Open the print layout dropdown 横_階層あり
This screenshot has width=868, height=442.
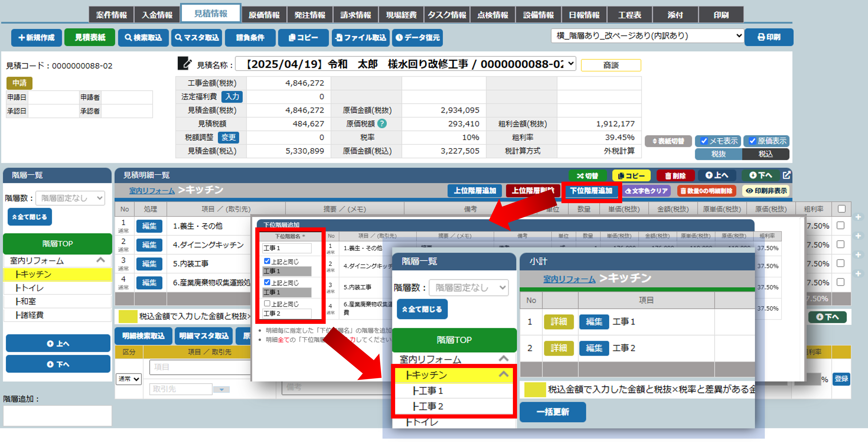[647, 36]
